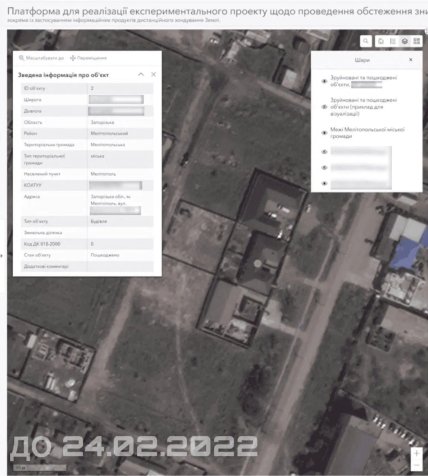This screenshot has width=428, height=476.
Task: Click the Запорізька value in Область row
Action: tap(102, 122)
